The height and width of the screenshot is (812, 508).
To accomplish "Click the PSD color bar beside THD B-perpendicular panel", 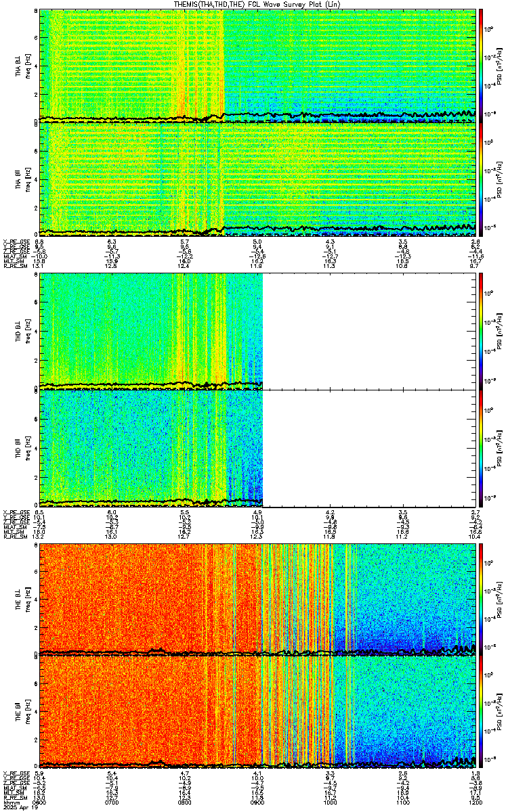I will click(x=481, y=330).
